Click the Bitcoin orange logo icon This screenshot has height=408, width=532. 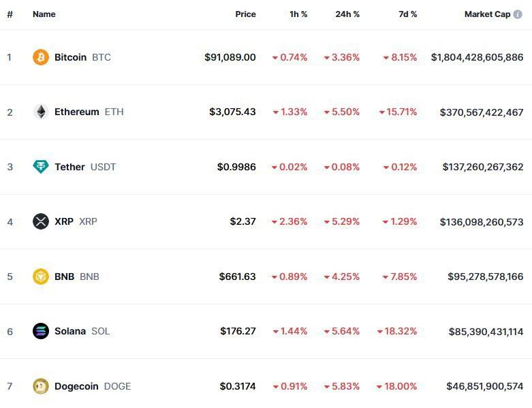(41, 57)
